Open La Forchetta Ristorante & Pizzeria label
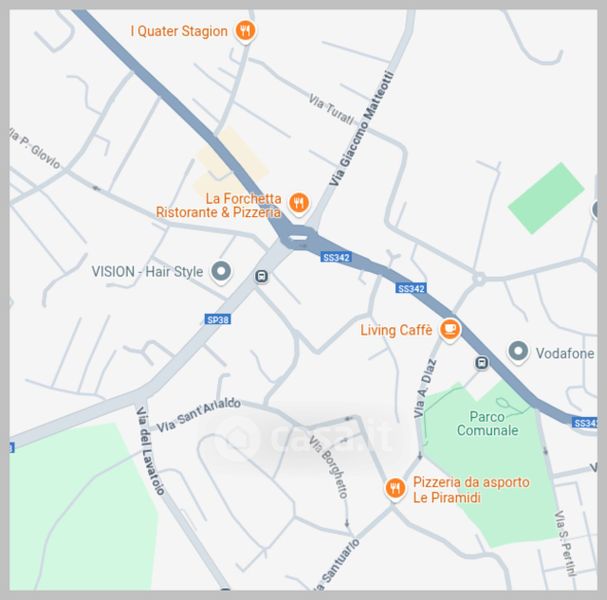607x600 pixels. (218, 206)
